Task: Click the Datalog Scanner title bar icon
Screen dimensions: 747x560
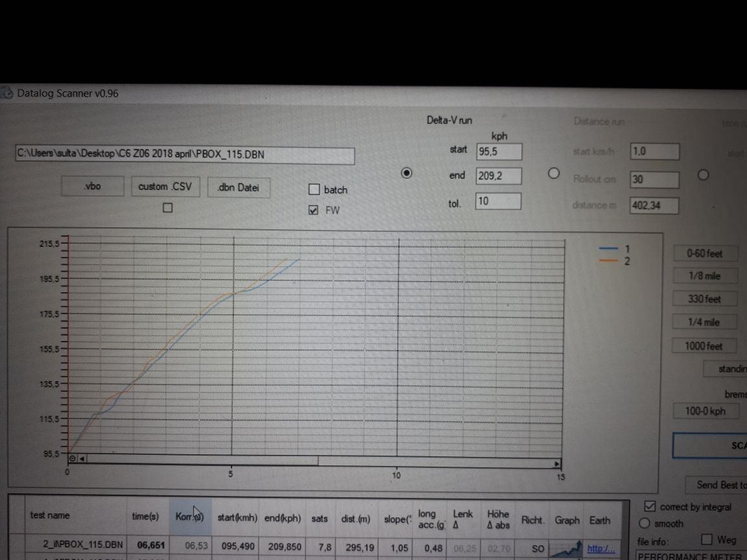Action: 7,93
